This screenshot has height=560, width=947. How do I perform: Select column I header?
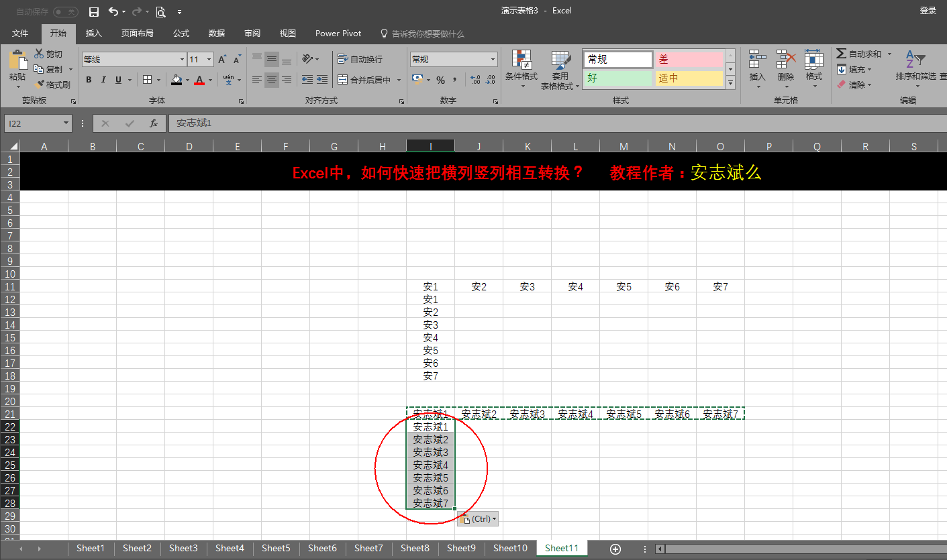point(430,146)
